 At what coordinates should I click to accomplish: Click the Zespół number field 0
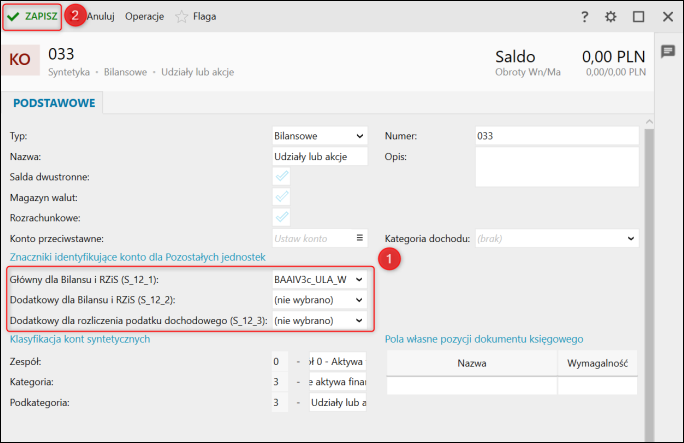tap(280, 361)
